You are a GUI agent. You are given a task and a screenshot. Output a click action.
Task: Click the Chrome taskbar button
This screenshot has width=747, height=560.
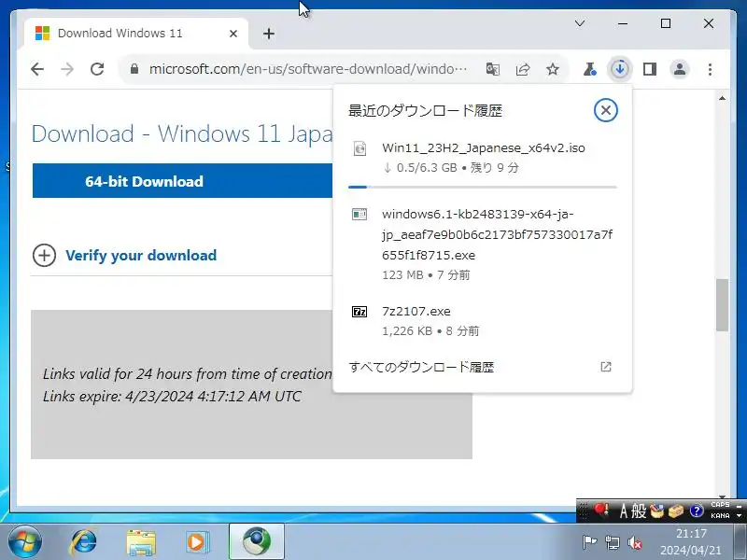point(257,541)
